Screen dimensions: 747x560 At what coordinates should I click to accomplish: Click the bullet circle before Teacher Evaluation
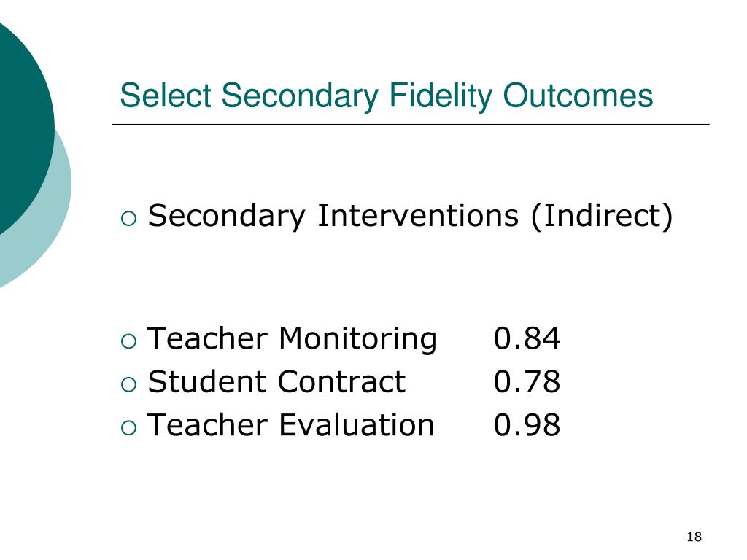click(x=128, y=427)
